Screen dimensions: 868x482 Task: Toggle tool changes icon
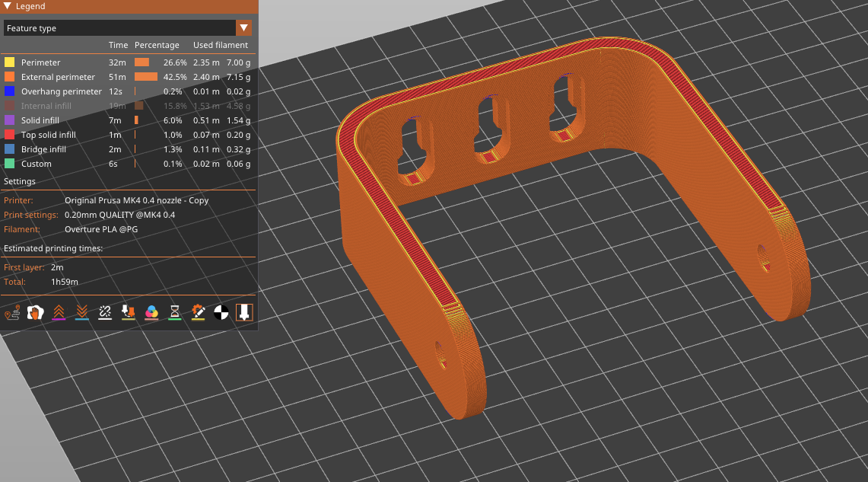pos(129,312)
